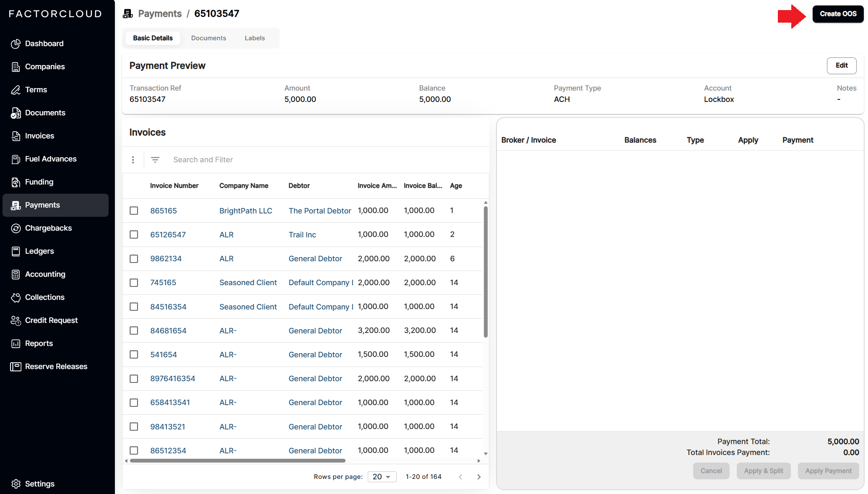This screenshot has height=494, width=868.
Task: Check invoice 98413521 checkbox
Action: click(134, 426)
